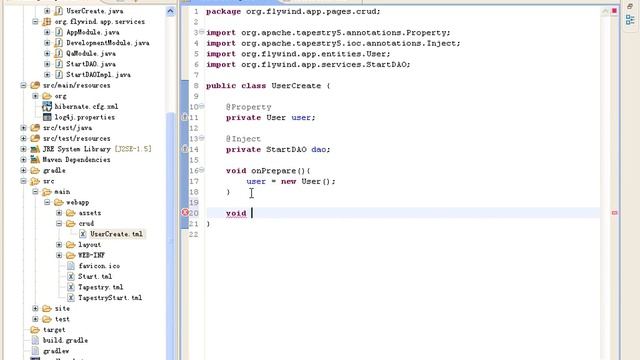The width and height of the screenshot is (640, 360).
Task: Fold the @Property field at line 10
Action: [x=202, y=106]
